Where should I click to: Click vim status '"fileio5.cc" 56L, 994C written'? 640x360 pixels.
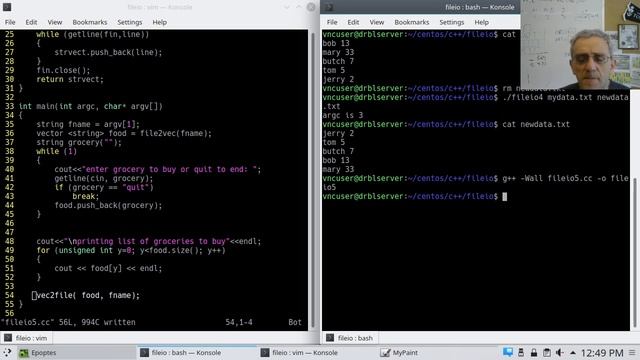pyautogui.click(x=68, y=322)
